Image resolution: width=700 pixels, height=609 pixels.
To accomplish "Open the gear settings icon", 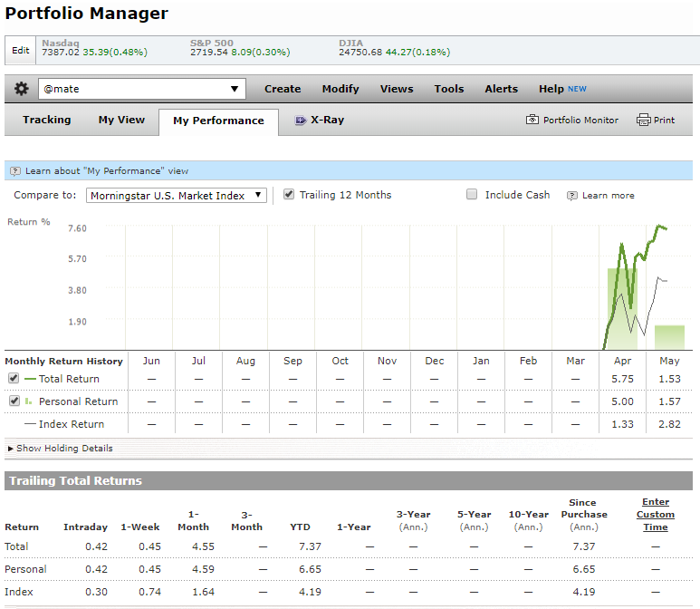I will coord(22,89).
